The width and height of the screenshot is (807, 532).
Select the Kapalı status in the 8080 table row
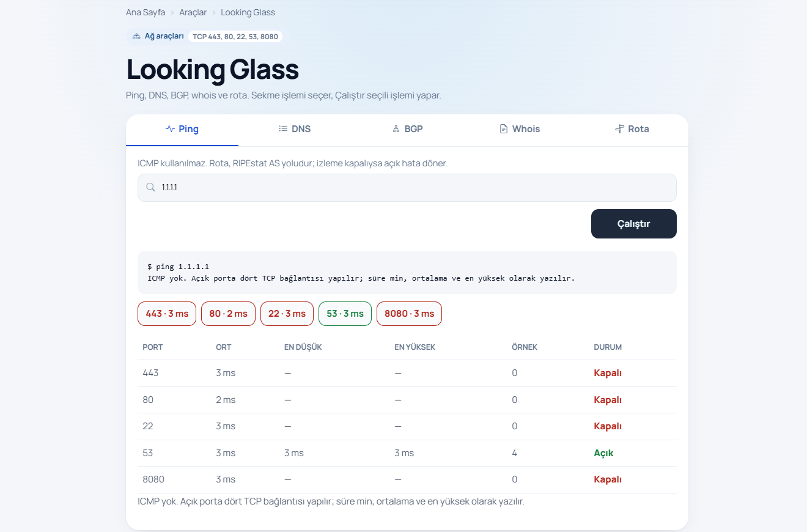click(x=608, y=479)
